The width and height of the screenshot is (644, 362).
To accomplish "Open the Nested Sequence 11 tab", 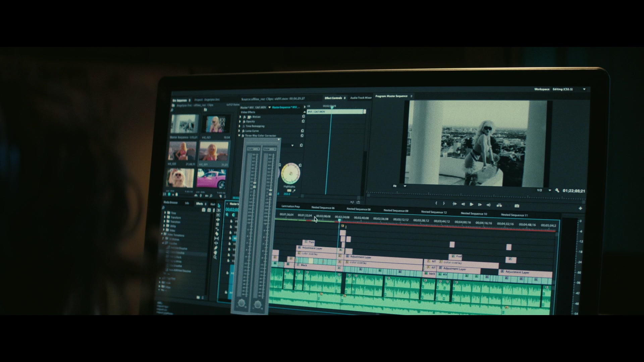I will tap(514, 215).
